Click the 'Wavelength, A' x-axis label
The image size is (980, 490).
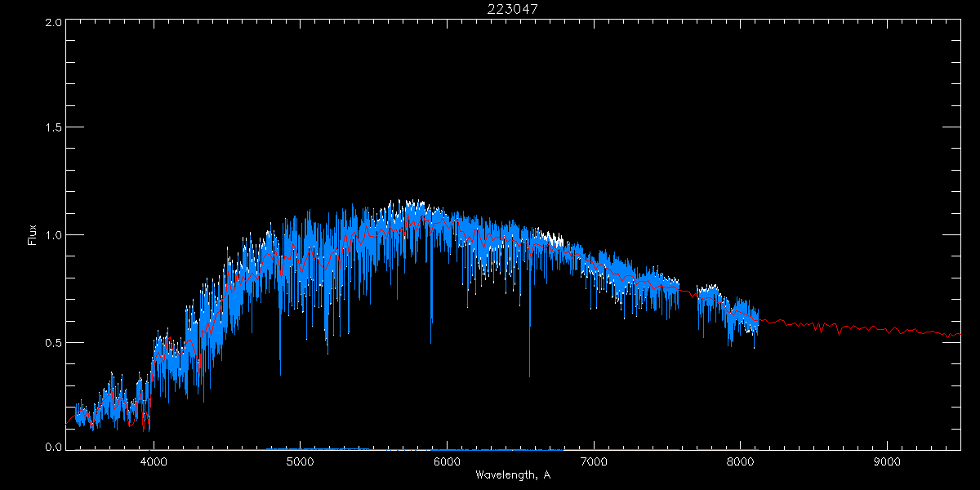click(x=513, y=475)
